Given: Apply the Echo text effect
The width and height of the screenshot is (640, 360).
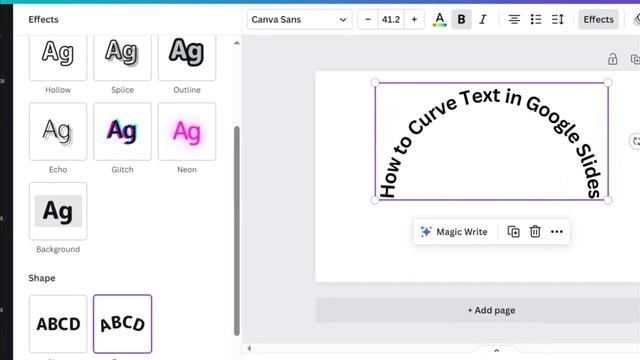Looking at the screenshot, I should click(58, 131).
